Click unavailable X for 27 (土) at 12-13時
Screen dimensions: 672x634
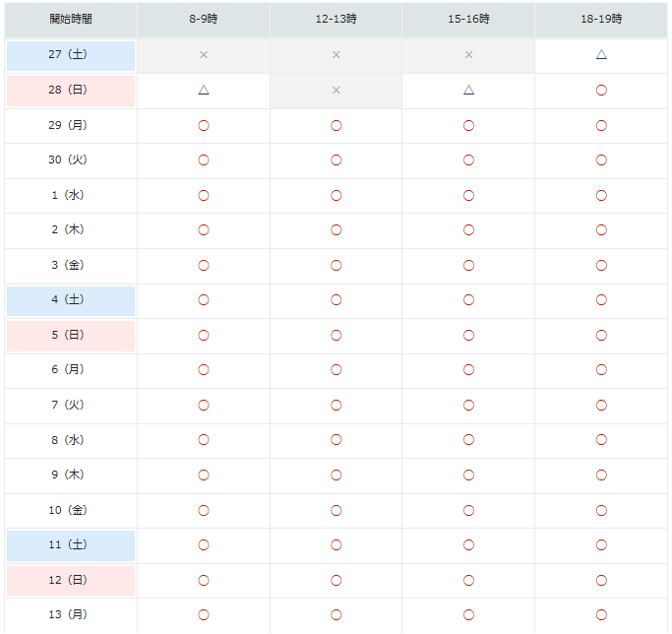pyautogui.click(x=336, y=55)
